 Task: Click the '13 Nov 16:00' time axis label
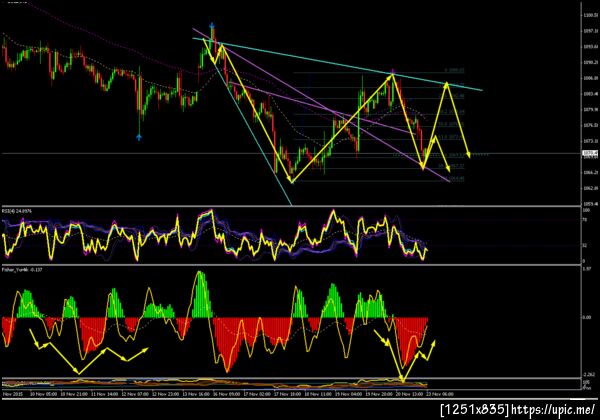pyautogui.click(x=196, y=394)
